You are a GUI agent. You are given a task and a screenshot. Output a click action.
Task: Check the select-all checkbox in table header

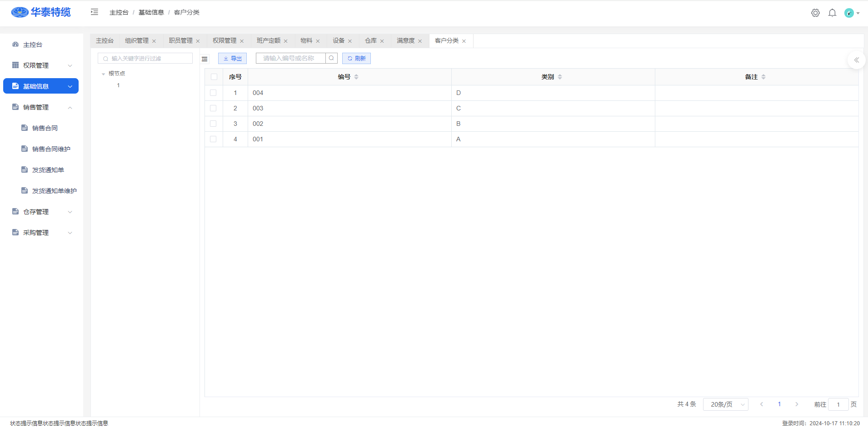click(214, 77)
